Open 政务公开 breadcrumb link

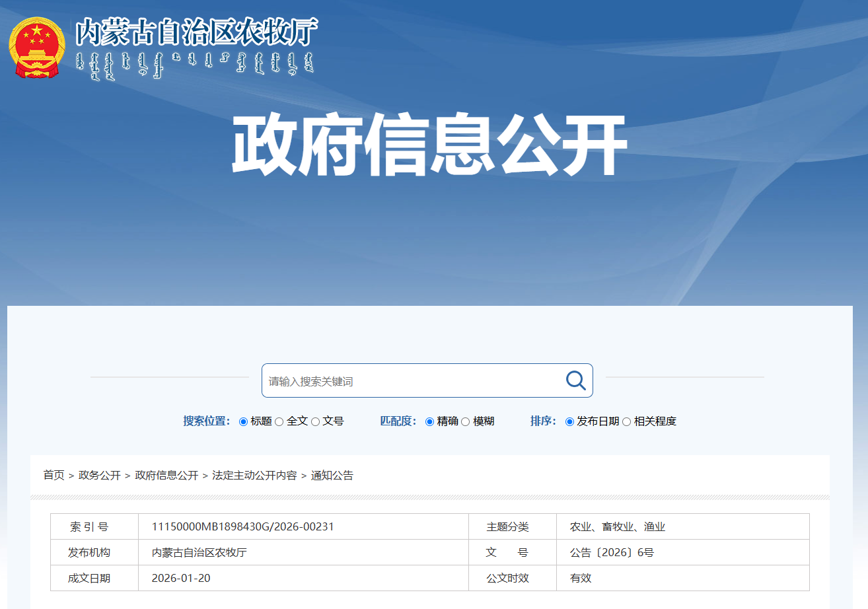click(x=100, y=475)
